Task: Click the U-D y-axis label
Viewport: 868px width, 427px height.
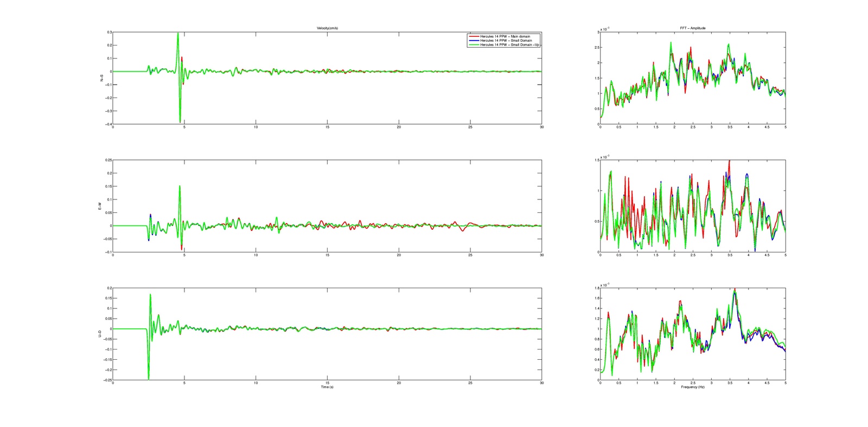Action: 99,334
